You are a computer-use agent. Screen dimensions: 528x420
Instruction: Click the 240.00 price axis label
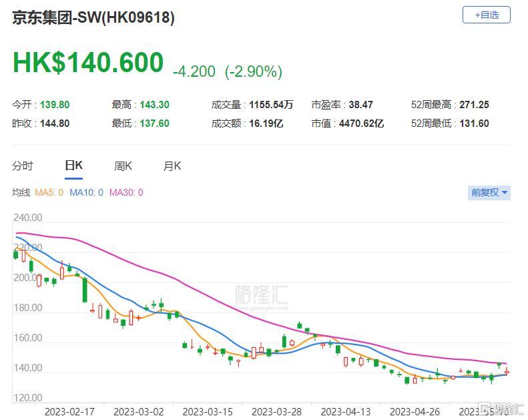tap(28, 218)
